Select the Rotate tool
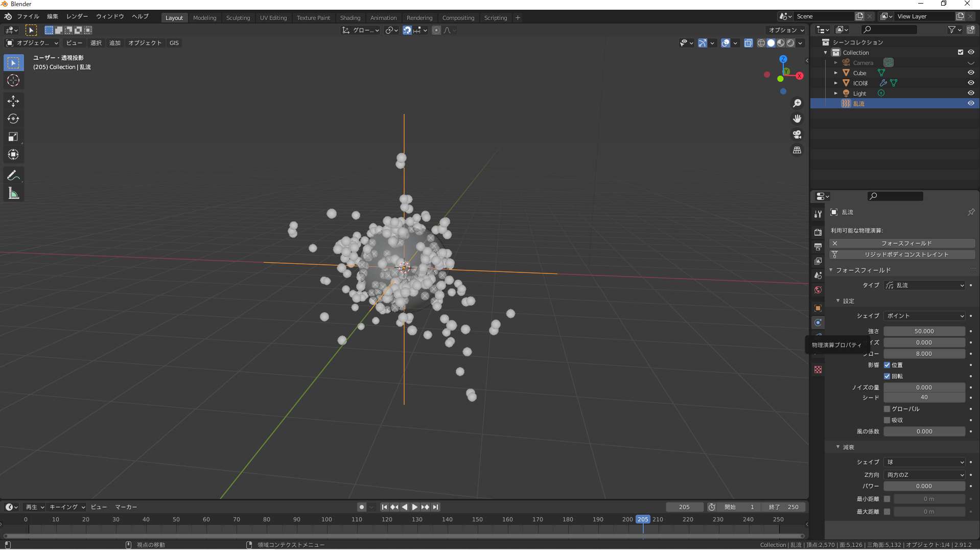 13,119
